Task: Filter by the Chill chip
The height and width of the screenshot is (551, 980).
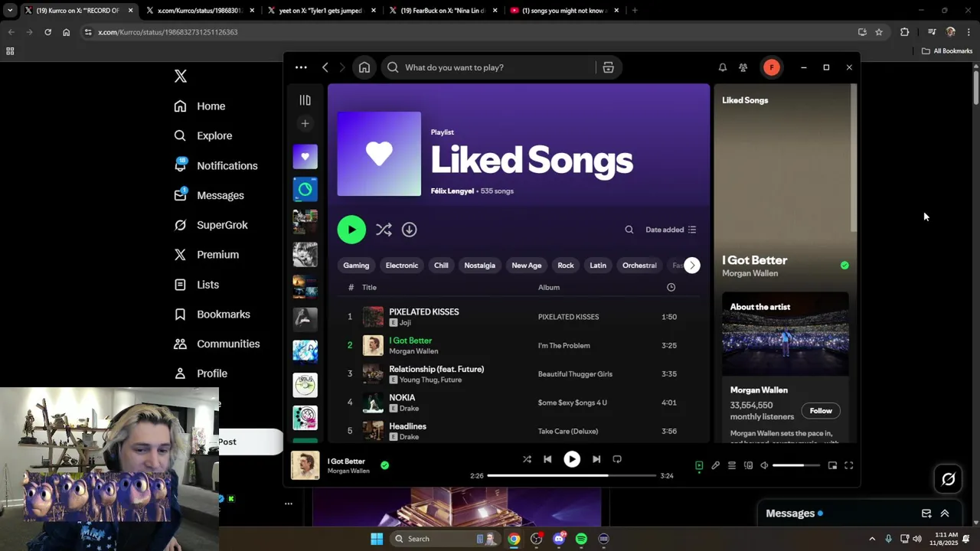Action: pyautogui.click(x=441, y=266)
